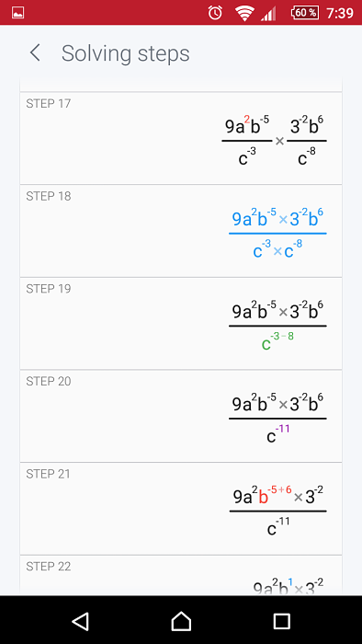The height and width of the screenshot is (644, 362).
Task: Tap the Android home button
Action: tap(181, 621)
